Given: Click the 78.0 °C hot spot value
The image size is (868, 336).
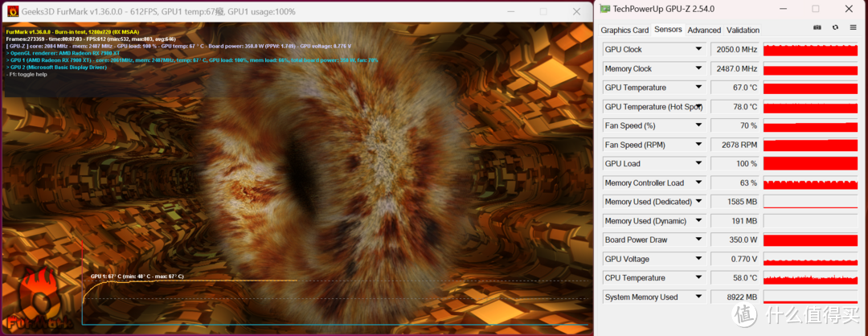Looking at the screenshot, I should click(735, 107).
